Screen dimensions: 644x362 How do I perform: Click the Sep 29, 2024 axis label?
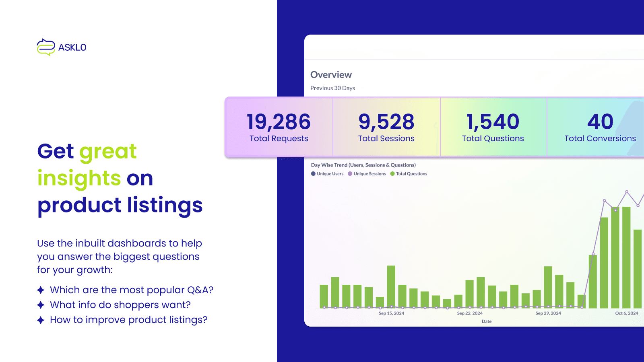(548, 313)
